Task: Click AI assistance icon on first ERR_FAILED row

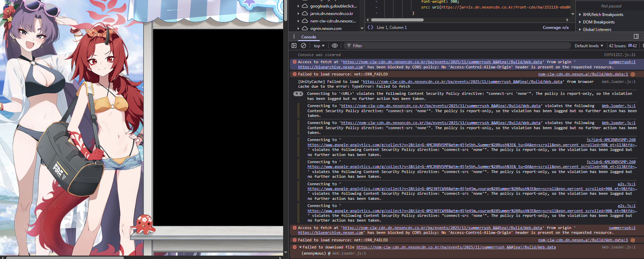Action: click(x=633, y=74)
